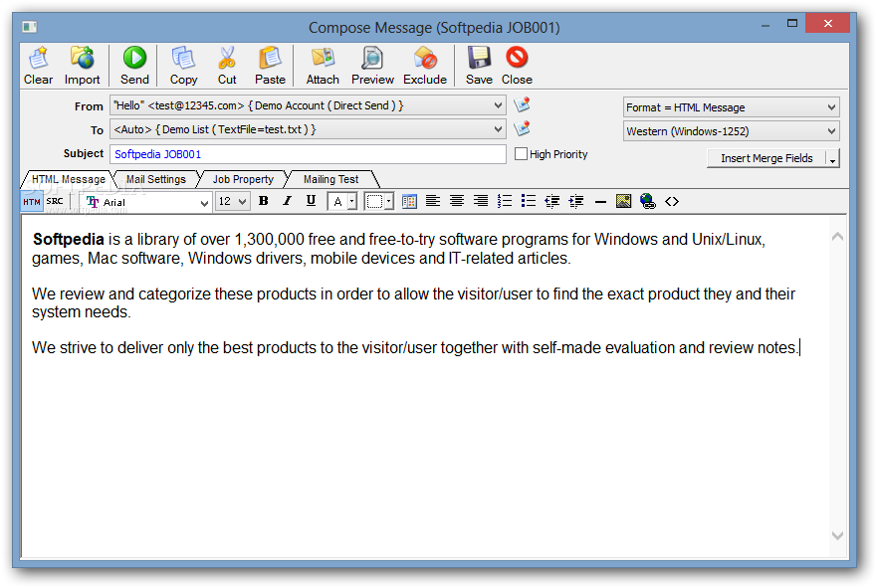Minimize the Compose Message window
The width and height of the screenshot is (877, 588).
point(766,25)
